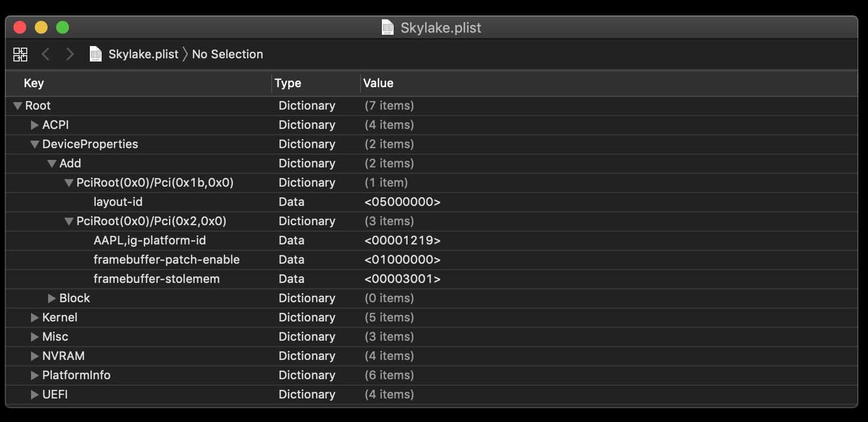
Task: Click the PlatformInfo value (6 items)
Action: tap(389, 375)
